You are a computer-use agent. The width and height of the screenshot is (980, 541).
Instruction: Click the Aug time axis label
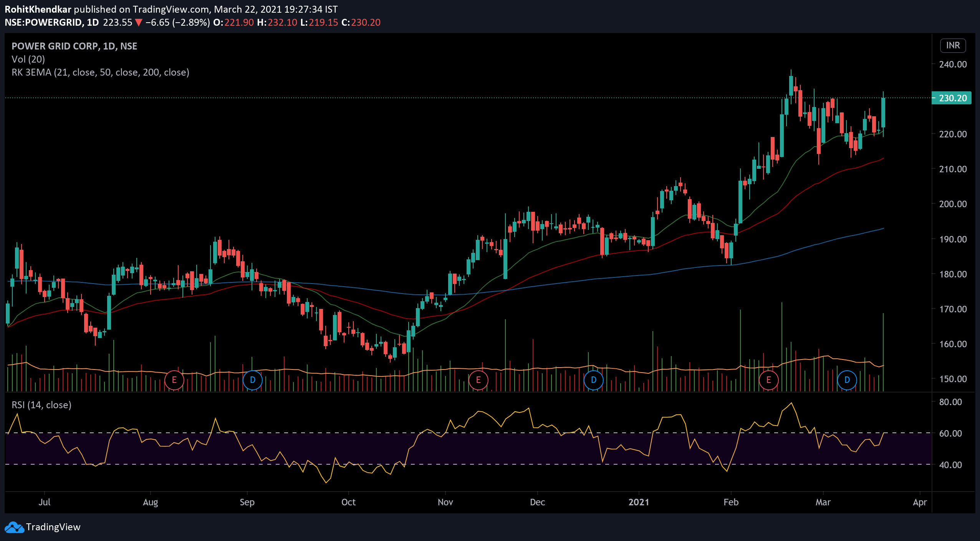point(151,502)
